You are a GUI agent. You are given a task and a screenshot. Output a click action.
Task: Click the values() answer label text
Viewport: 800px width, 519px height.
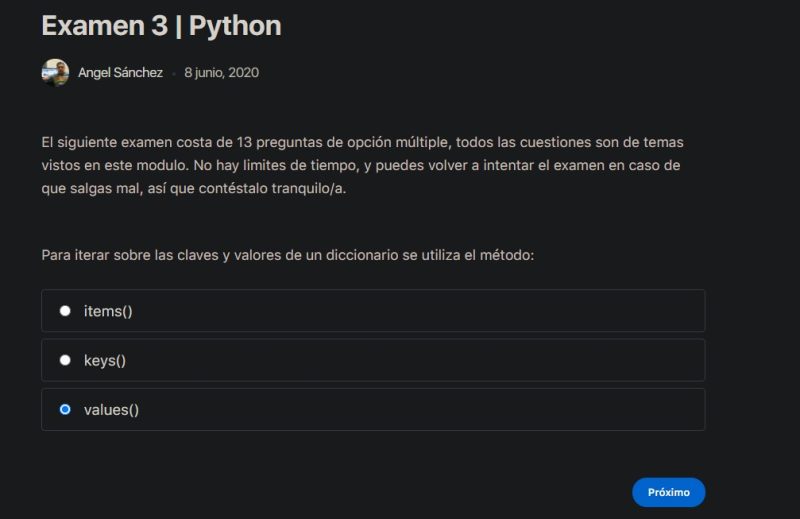click(111, 410)
